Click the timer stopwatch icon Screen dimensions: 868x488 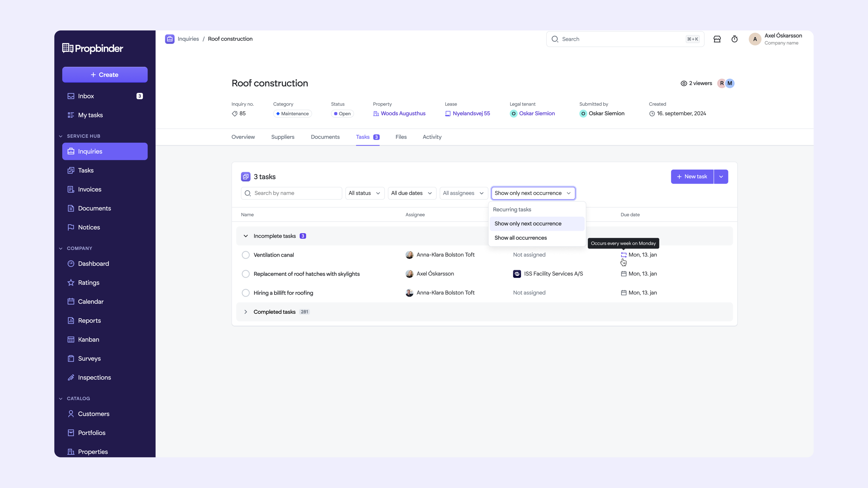click(734, 39)
